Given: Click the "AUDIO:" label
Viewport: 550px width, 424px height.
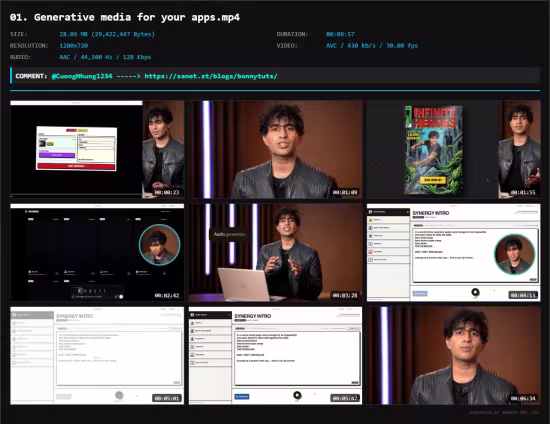Looking at the screenshot, I should coord(20,57).
